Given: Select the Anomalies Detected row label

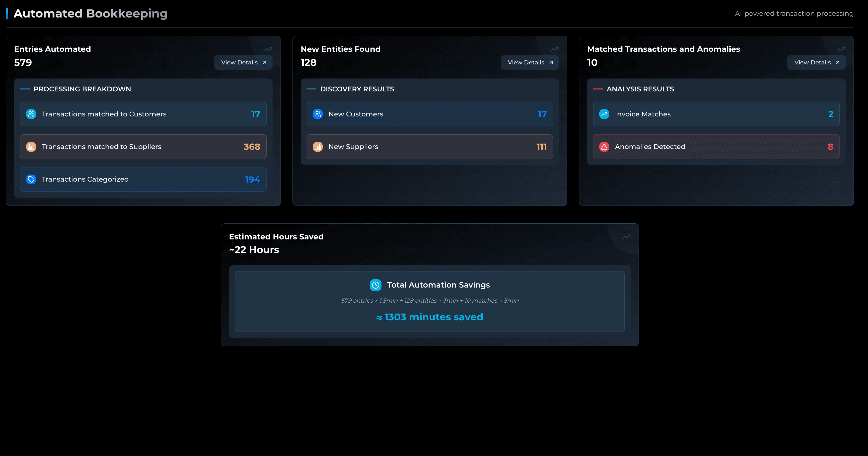Looking at the screenshot, I should point(650,147).
